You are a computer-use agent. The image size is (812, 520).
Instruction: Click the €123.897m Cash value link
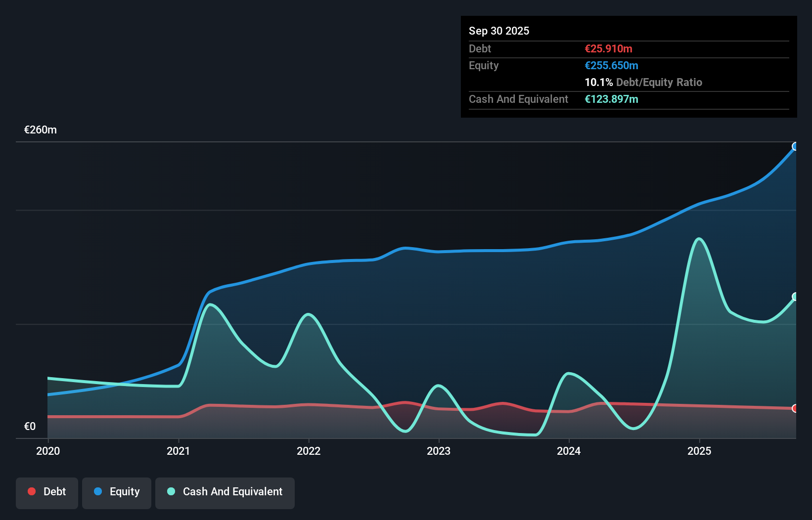coord(611,99)
